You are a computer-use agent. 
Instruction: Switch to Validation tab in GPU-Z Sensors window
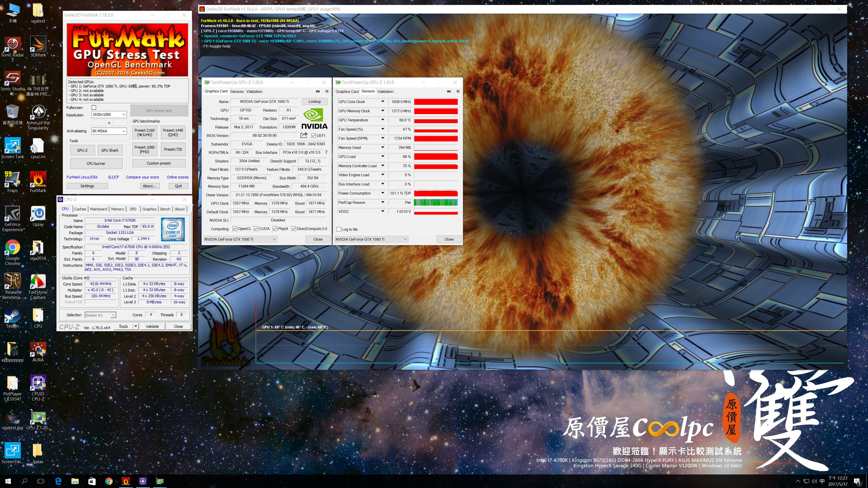pyautogui.click(x=385, y=91)
